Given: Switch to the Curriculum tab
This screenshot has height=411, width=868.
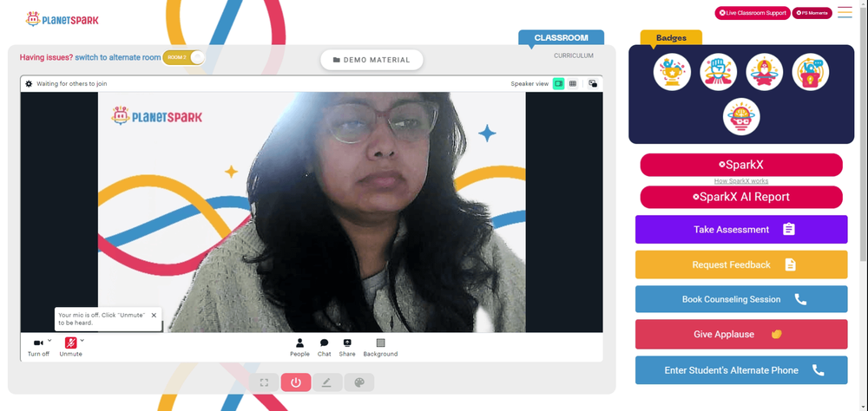Looking at the screenshot, I should click(574, 55).
